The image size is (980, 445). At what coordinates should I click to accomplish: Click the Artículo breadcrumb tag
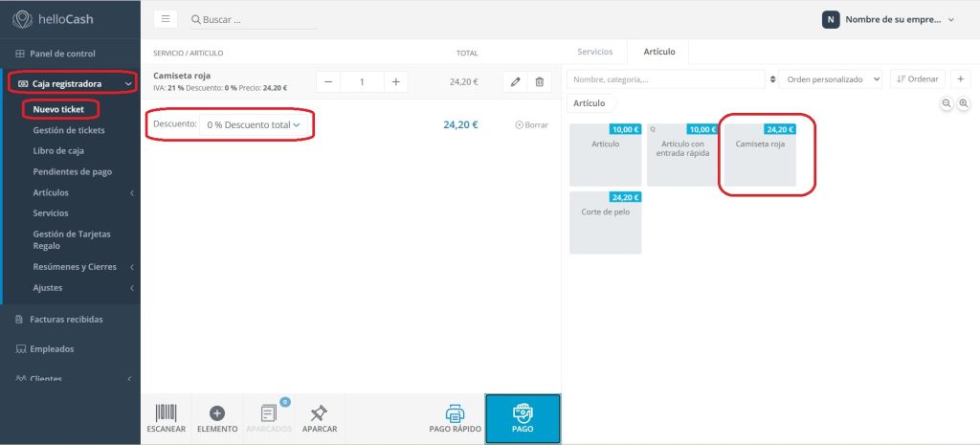click(590, 103)
